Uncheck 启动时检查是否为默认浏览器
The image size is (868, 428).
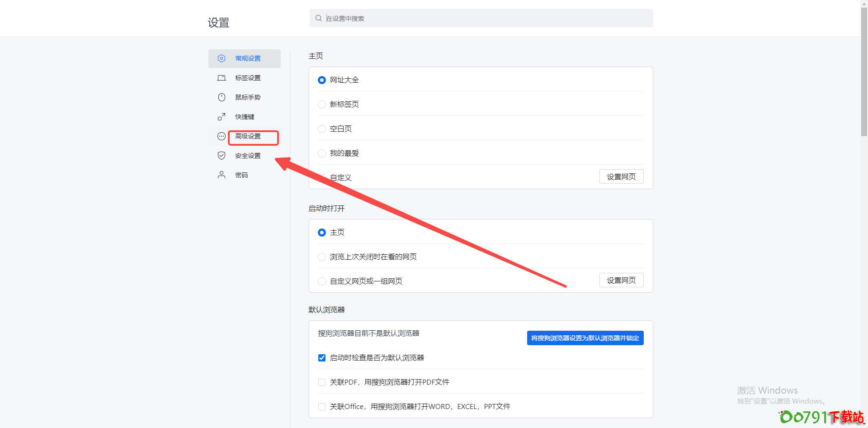point(322,358)
